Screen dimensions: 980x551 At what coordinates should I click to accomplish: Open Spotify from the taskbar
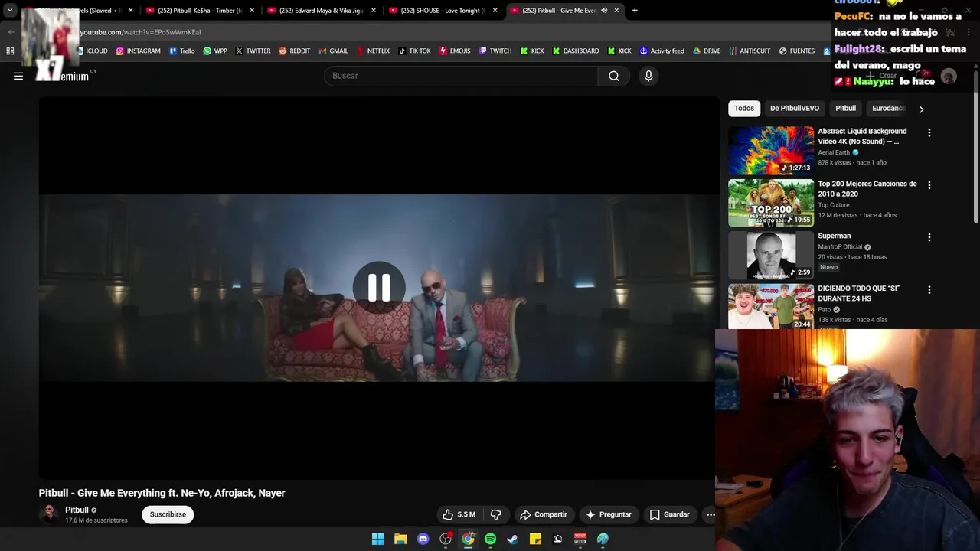click(490, 539)
